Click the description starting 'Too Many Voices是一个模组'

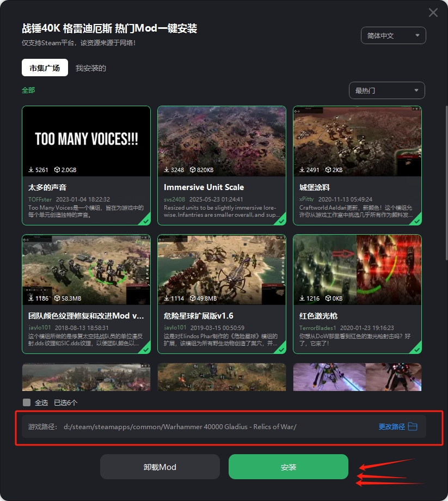coord(86,211)
